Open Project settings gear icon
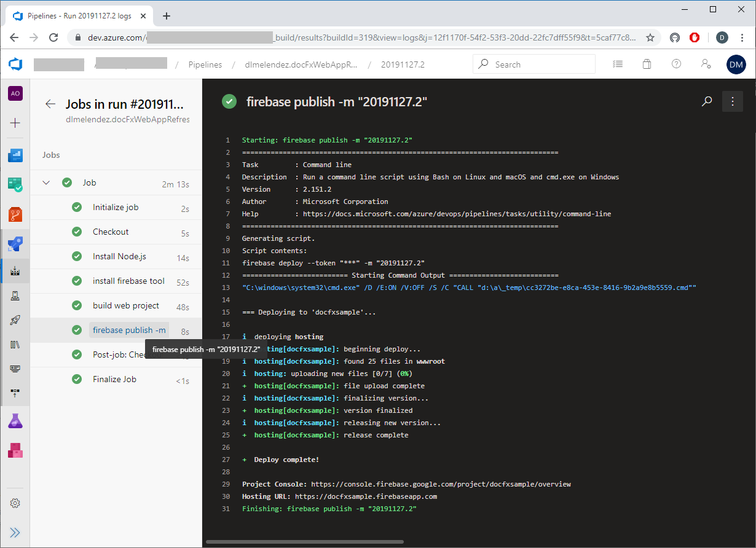The image size is (756, 548). (x=15, y=503)
